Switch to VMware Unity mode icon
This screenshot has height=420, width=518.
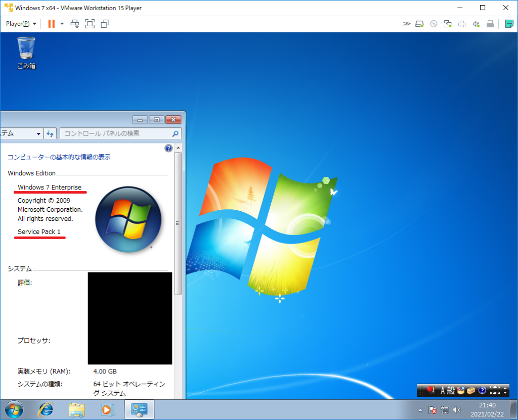point(105,24)
